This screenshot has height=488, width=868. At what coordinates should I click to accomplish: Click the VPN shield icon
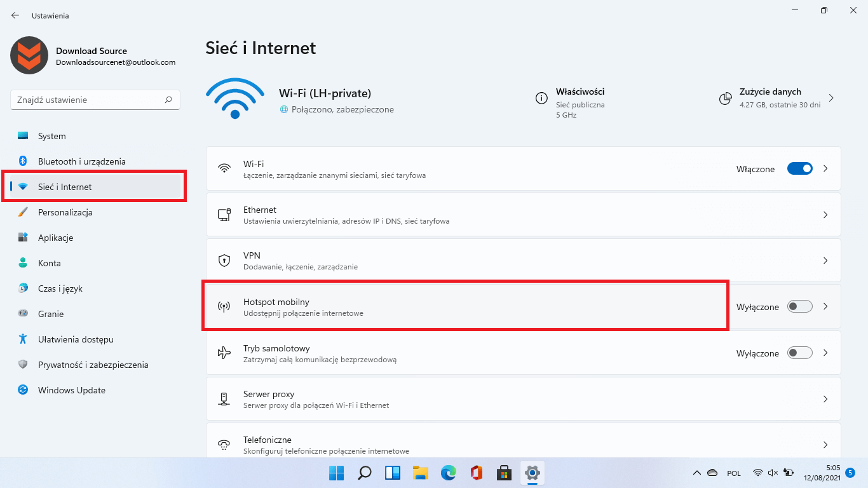(224, 261)
